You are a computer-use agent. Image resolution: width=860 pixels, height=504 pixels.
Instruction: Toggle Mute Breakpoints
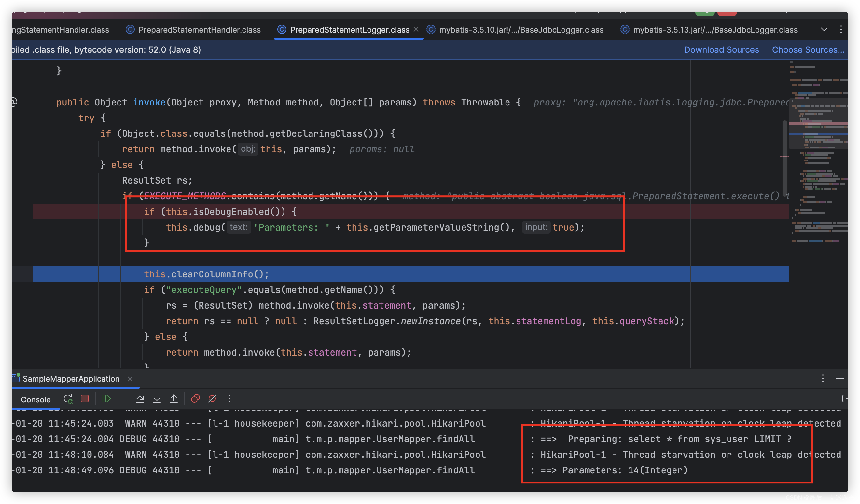tap(212, 399)
